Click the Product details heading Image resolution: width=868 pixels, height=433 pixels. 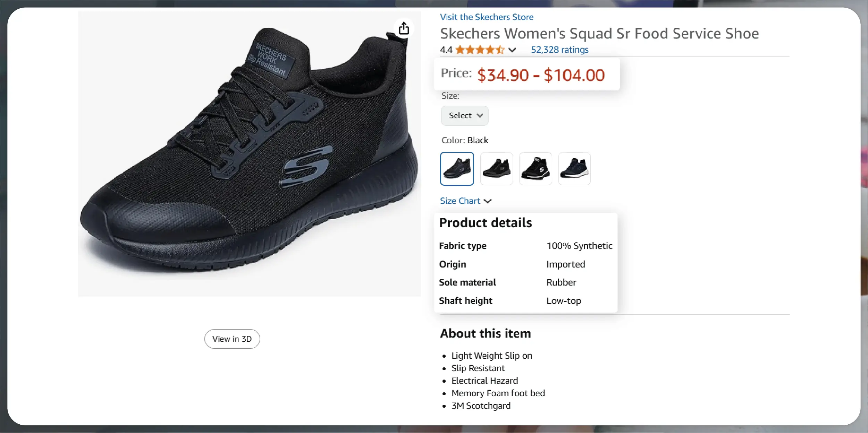coord(485,223)
